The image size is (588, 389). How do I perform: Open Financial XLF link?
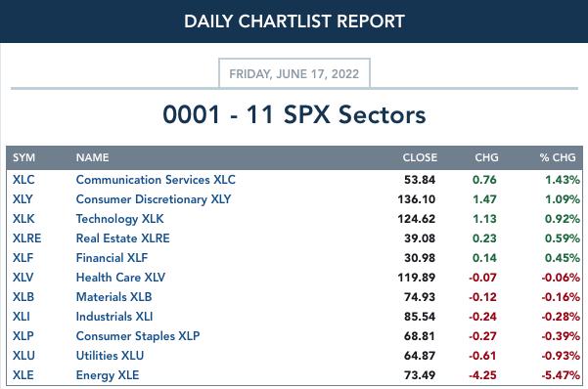pos(112,257)
